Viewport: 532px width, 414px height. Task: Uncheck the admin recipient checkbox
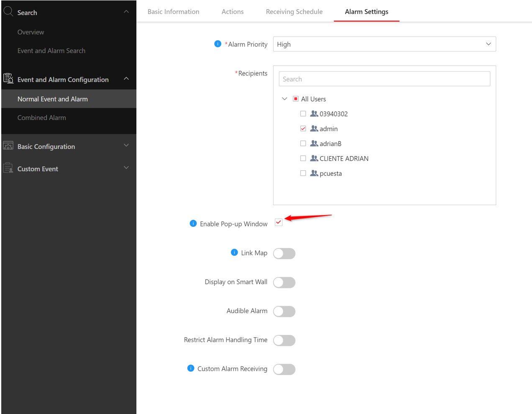[303, 129]
